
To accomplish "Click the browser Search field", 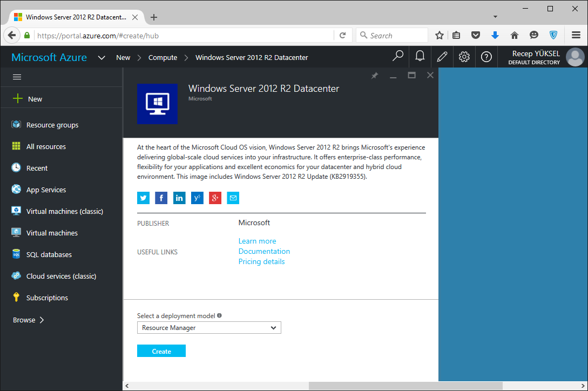I will [392, 36].
